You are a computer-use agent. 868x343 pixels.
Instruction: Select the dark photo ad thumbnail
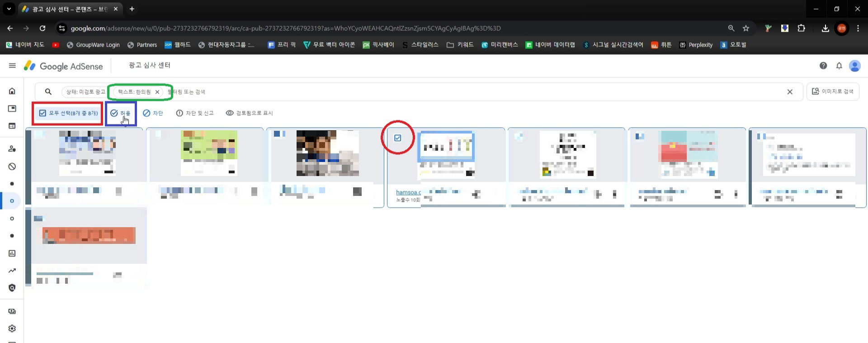pyautogui.click(x=328, y=153)
